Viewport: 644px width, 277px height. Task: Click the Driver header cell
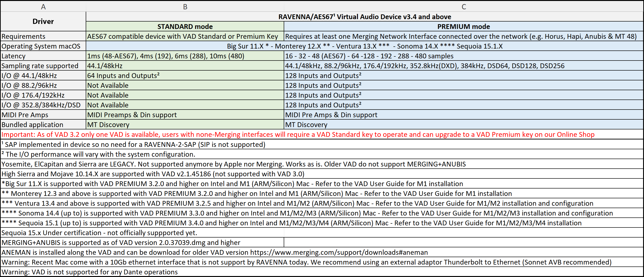click(43, 22)
